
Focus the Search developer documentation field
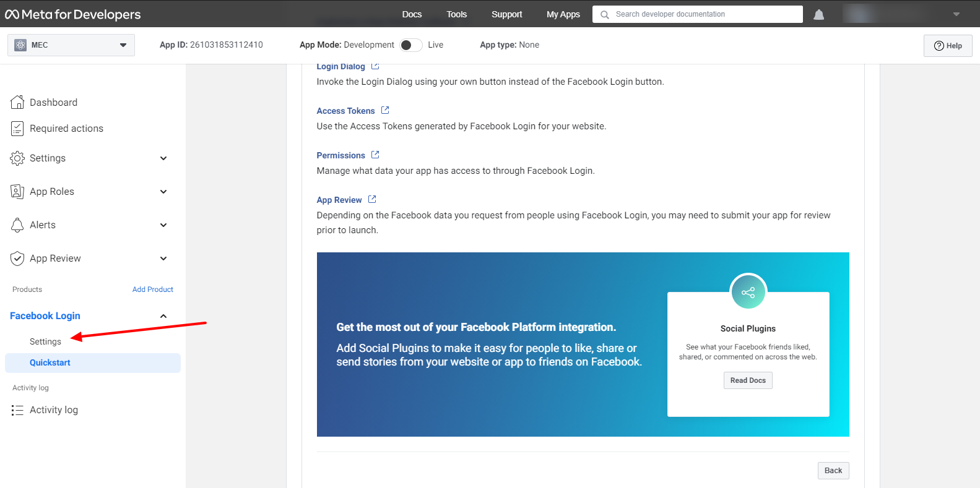coord(698,14)
